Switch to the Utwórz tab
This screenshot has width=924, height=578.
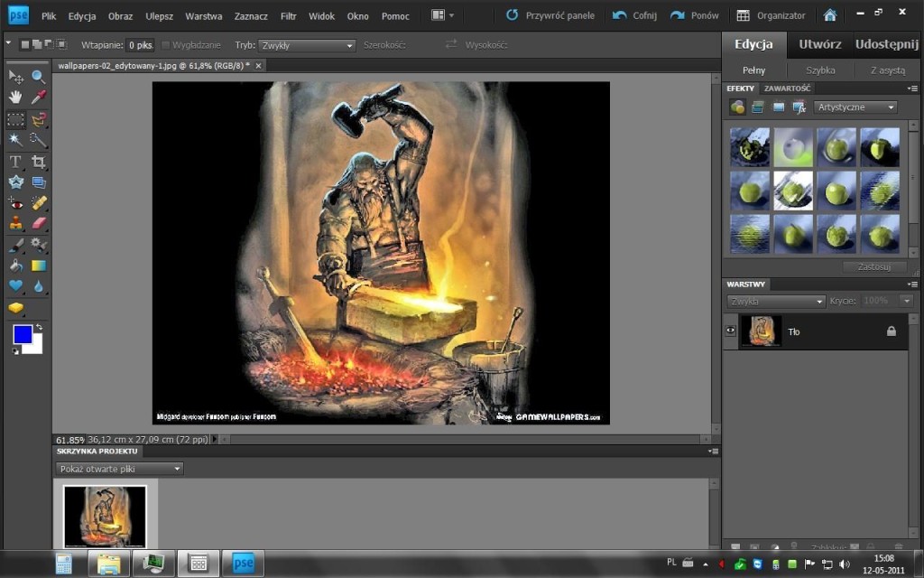(819, 44)
